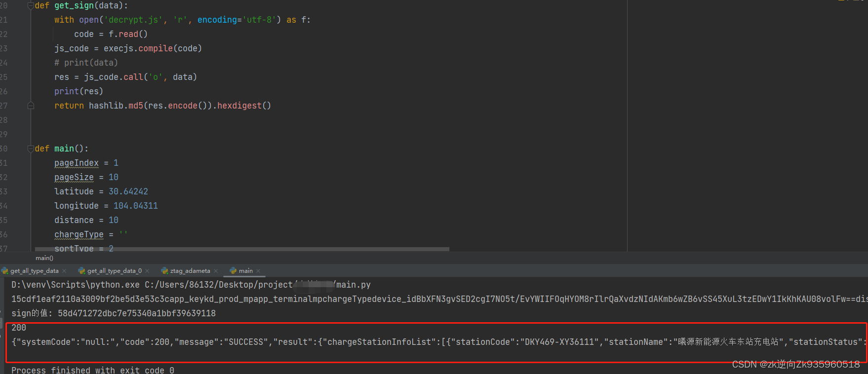Close the ztag_adameta run tab
This screenshot has width=868, height=374.
click(x=216, y=271)
